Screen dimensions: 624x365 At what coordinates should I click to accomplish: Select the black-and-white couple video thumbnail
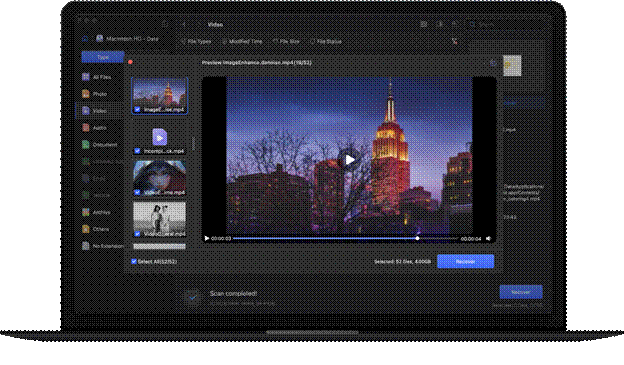point(159,219)
